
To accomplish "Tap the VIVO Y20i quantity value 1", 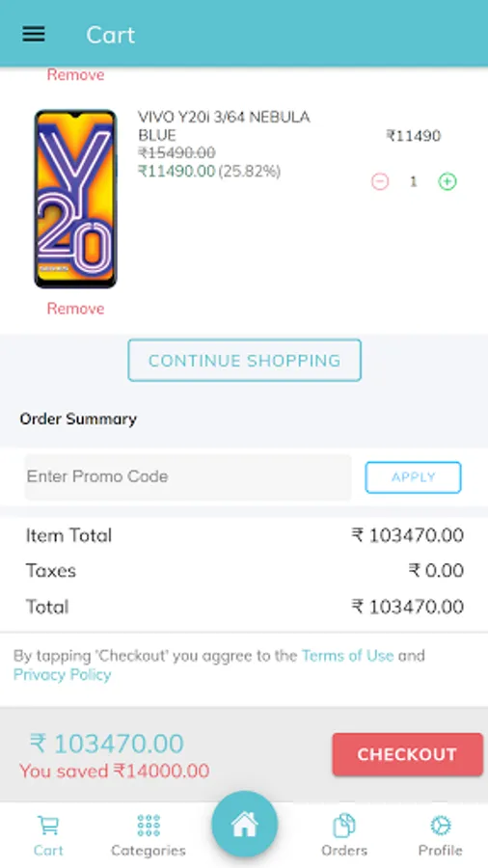I will [414, 181].
